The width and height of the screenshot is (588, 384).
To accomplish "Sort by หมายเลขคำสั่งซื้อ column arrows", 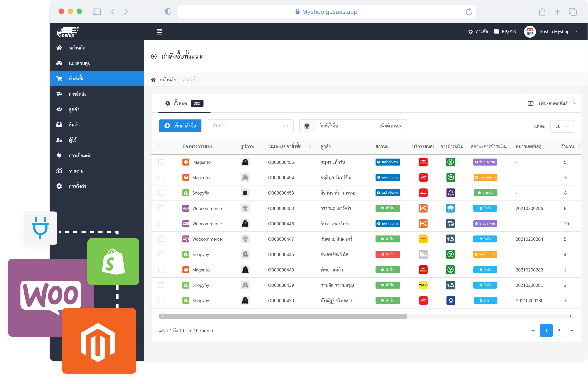I will tap(310, 147).
